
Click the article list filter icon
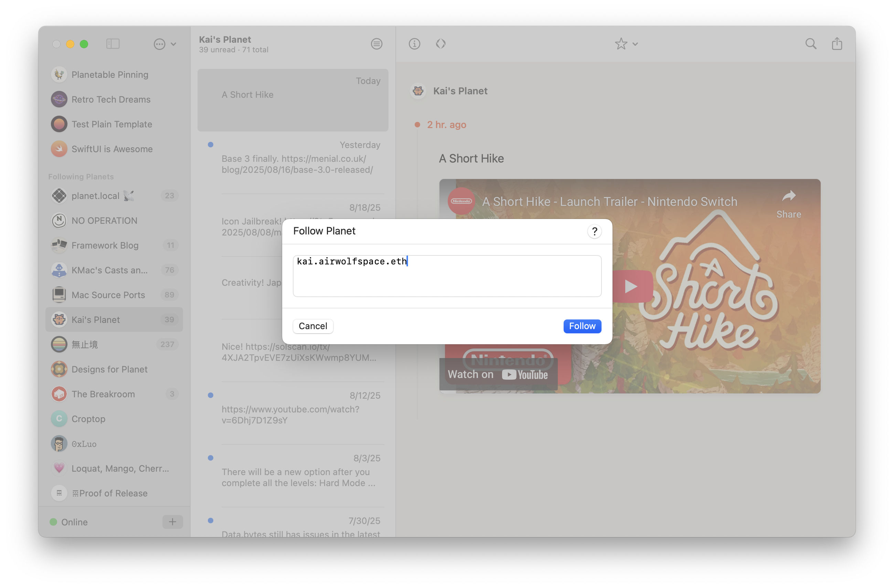click(x=376, y=44)
